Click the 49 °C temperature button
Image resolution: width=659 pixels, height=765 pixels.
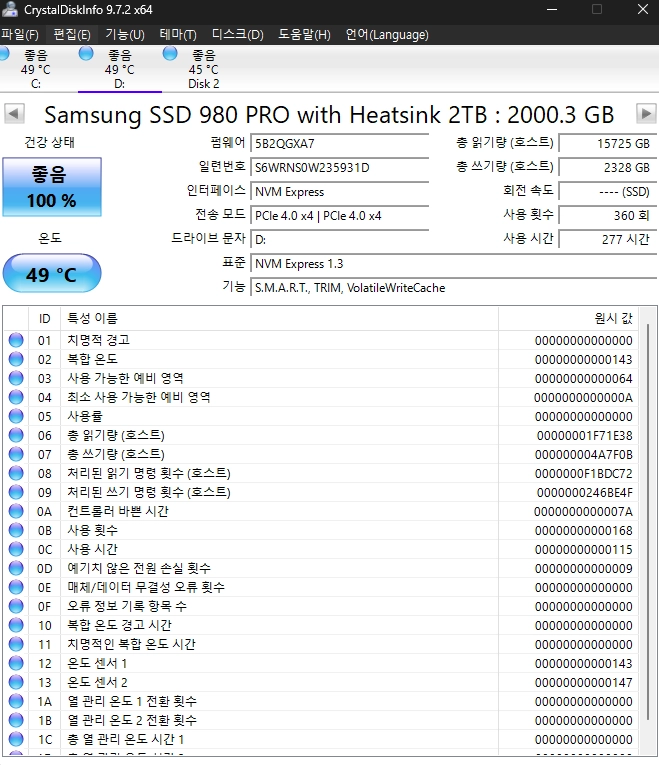(x=52, y=274)
